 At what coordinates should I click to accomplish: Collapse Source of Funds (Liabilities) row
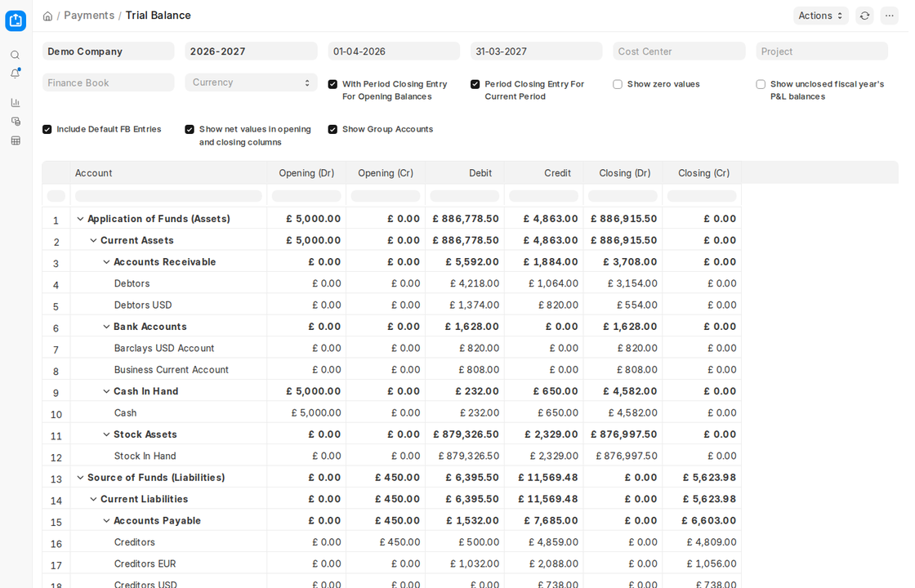(x=81, y=478)
